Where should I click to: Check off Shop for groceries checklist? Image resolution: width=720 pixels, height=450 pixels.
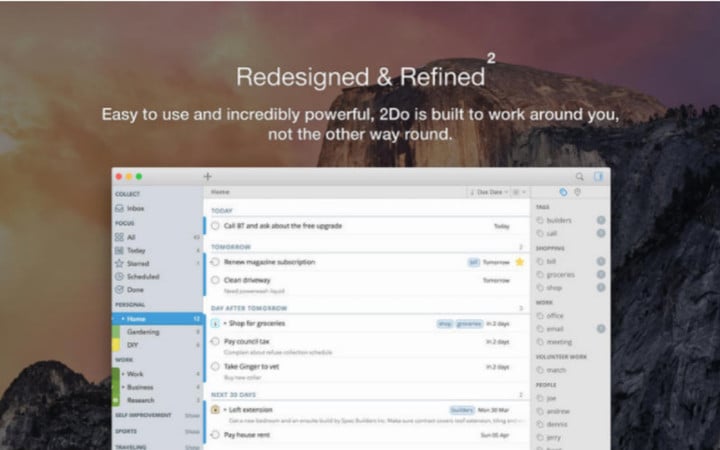tap(215, 323)
